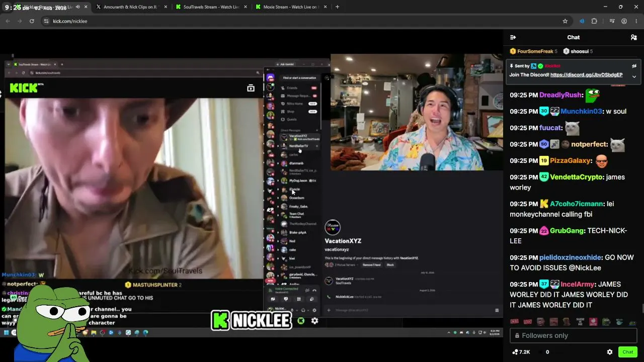
Task: View site information icon in address bar
Action: coord(46,21)
